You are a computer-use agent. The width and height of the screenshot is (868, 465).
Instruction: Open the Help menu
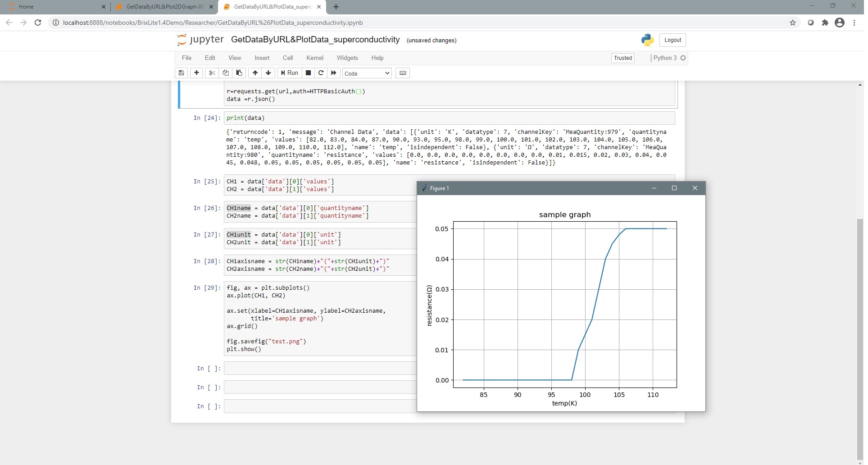coord(377,58)
